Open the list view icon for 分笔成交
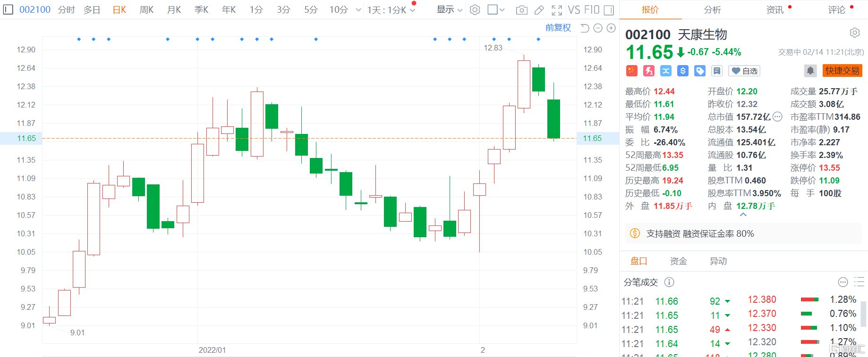This screenshot has height=357, width=868. tap(859, 282)
